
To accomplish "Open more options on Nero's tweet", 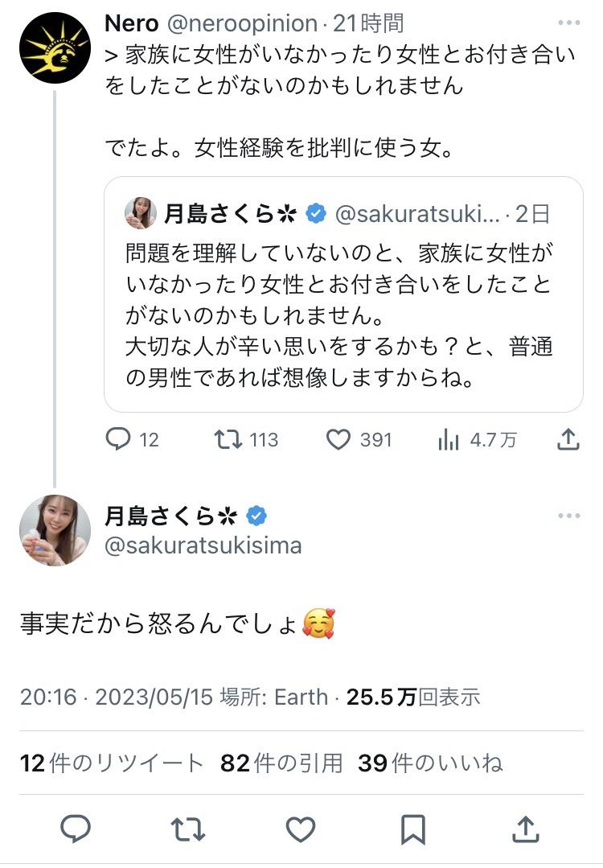I will click(x=568, y=24).
